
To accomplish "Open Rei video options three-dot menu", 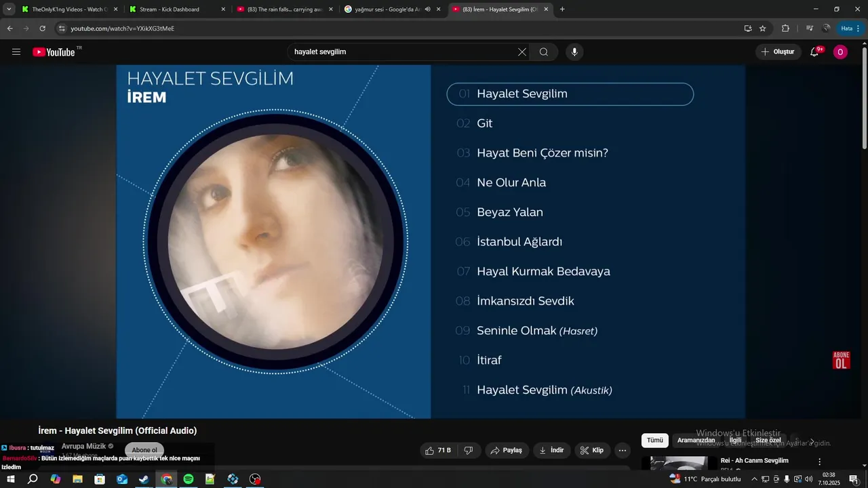I will click(819, 462).
